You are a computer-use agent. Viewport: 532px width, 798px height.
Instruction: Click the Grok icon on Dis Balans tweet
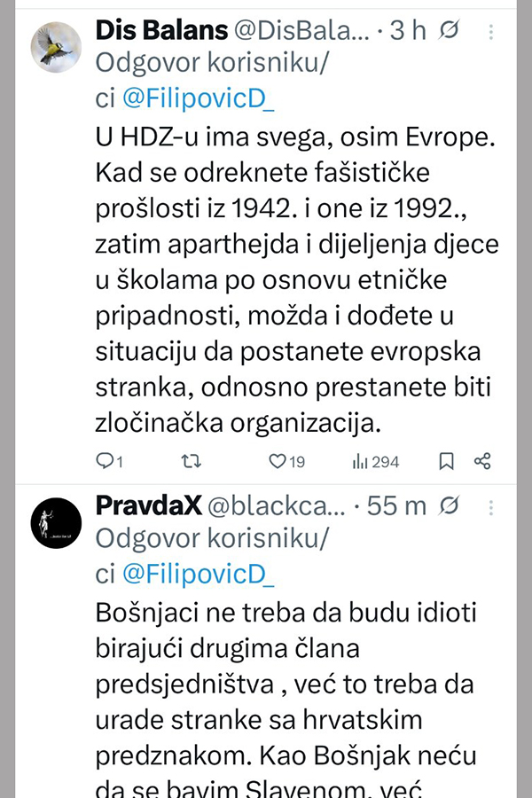click(450, 31)
